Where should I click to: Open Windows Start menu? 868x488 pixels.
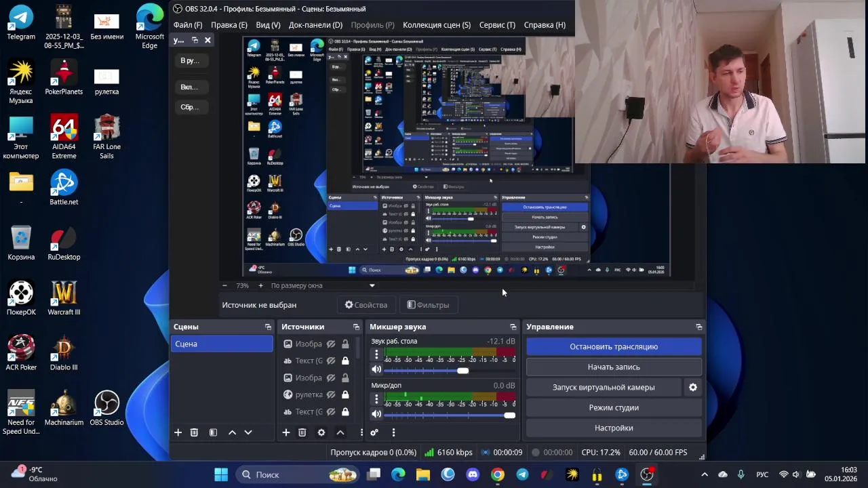coord(221,474)
